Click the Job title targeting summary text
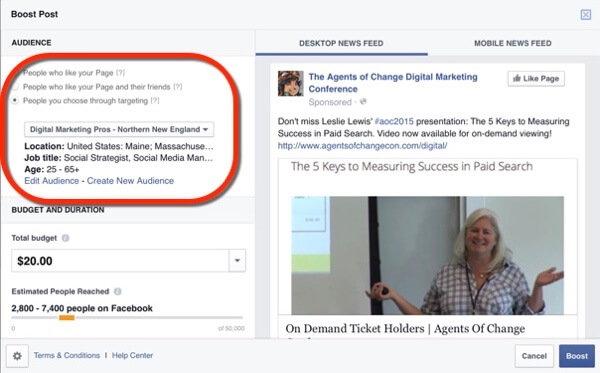Image resolution: width=600 pixels, height=373 pixels. point(119,158)
